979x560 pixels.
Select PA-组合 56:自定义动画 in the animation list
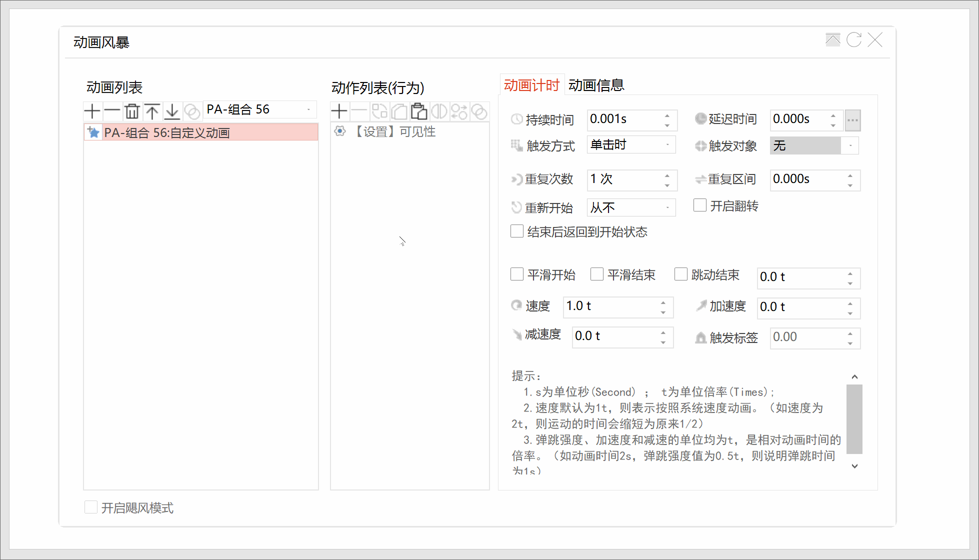pos(201,132)
